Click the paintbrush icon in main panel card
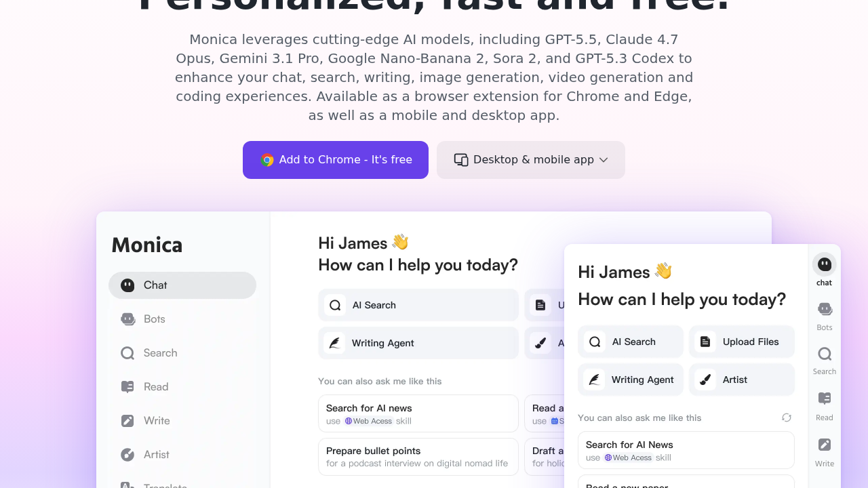The width and height of the screenshot is (868, 488). click(x=540, y=343)
